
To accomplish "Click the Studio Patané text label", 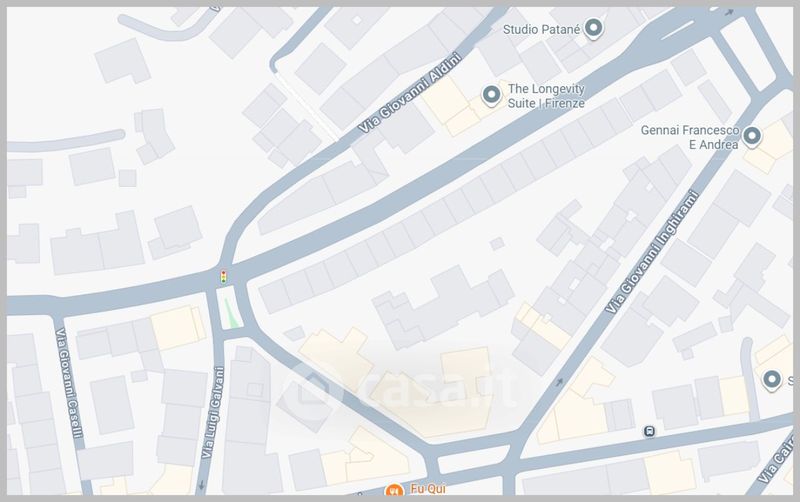I will point(541,30).
